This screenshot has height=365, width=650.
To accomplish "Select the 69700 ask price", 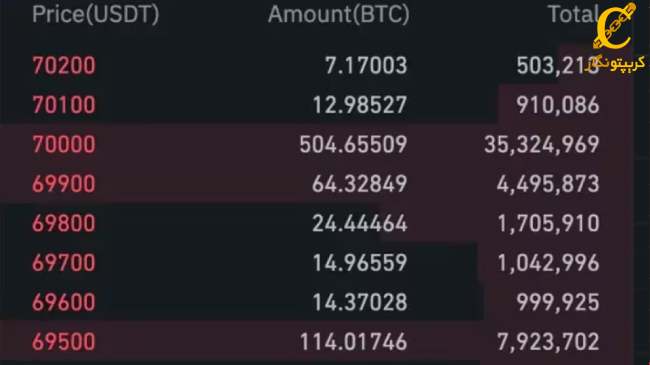I will point(64,263).
